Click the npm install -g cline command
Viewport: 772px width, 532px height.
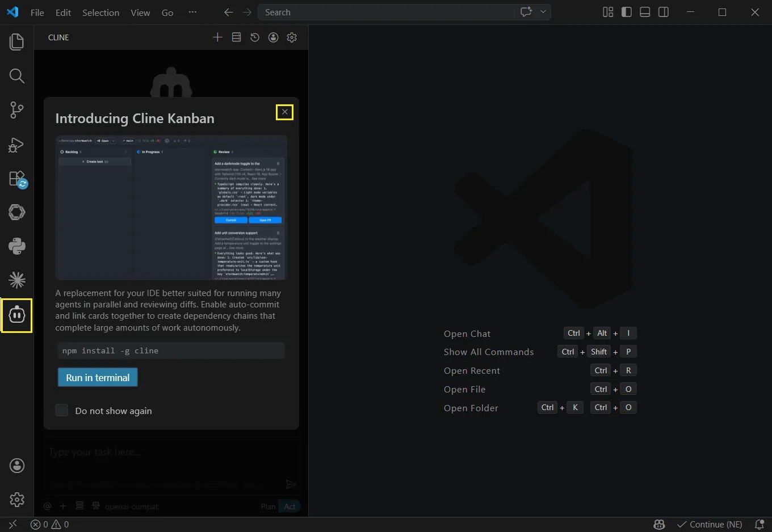pyautogui.click(x=171, y=351)
